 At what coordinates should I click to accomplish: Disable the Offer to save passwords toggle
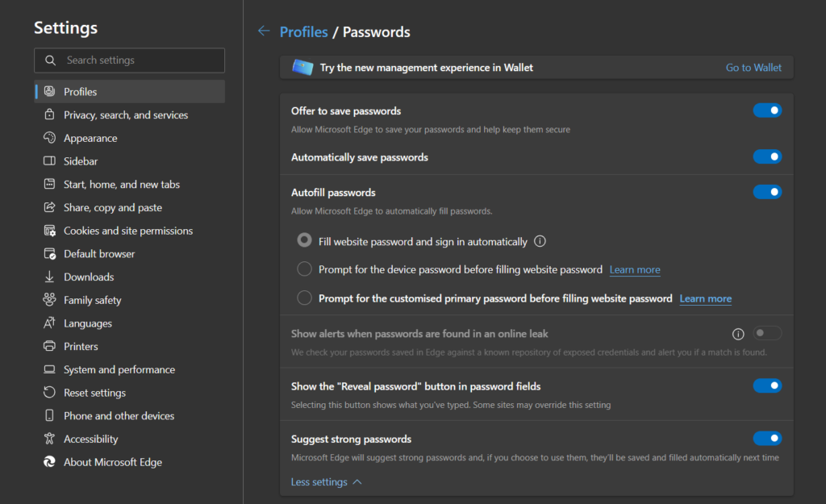tap(766, 110)
